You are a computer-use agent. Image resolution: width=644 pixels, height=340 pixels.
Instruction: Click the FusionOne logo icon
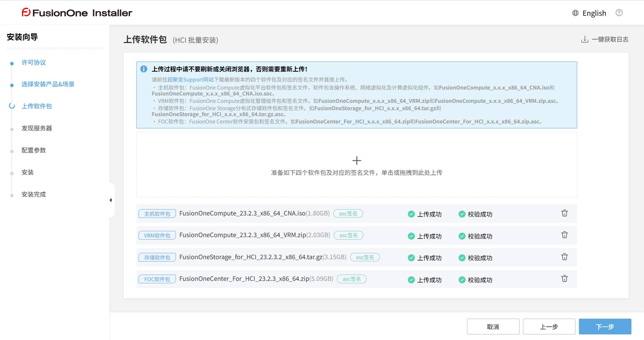[26, 13]
